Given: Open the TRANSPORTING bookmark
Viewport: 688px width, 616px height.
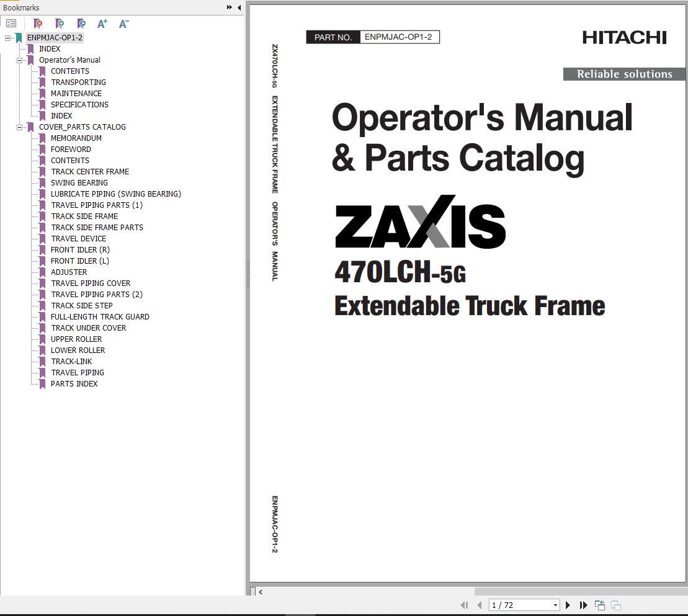Looking at the screenshot, I should tap(79, 83).
